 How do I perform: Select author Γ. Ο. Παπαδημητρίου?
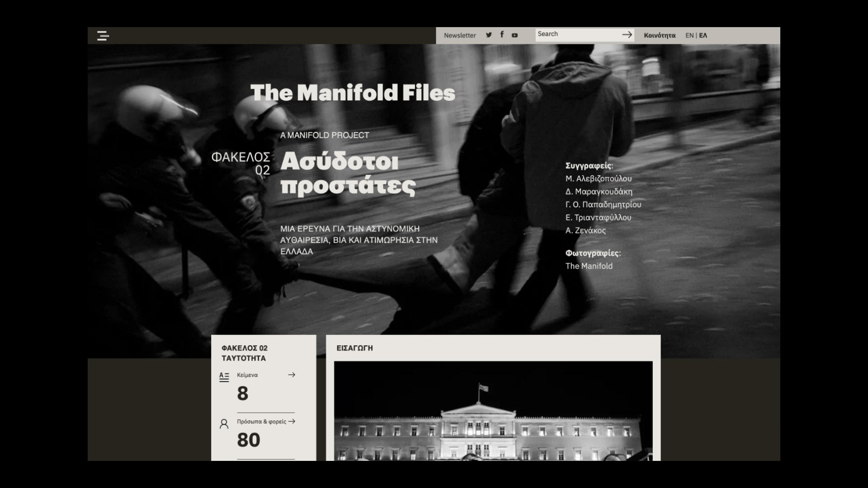tap(604, 205)
